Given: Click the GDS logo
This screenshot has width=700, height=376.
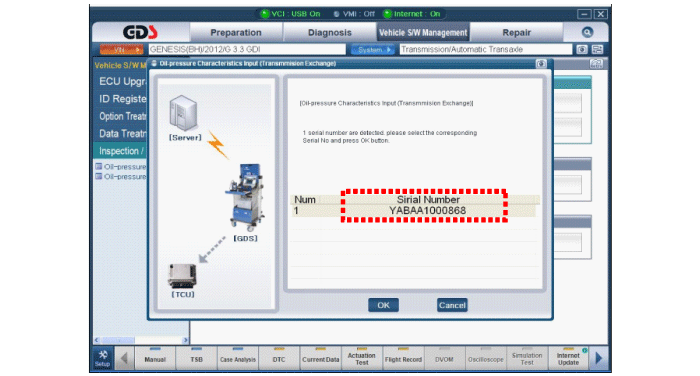Looking at the screenshot, I should [x=140, y=32].
